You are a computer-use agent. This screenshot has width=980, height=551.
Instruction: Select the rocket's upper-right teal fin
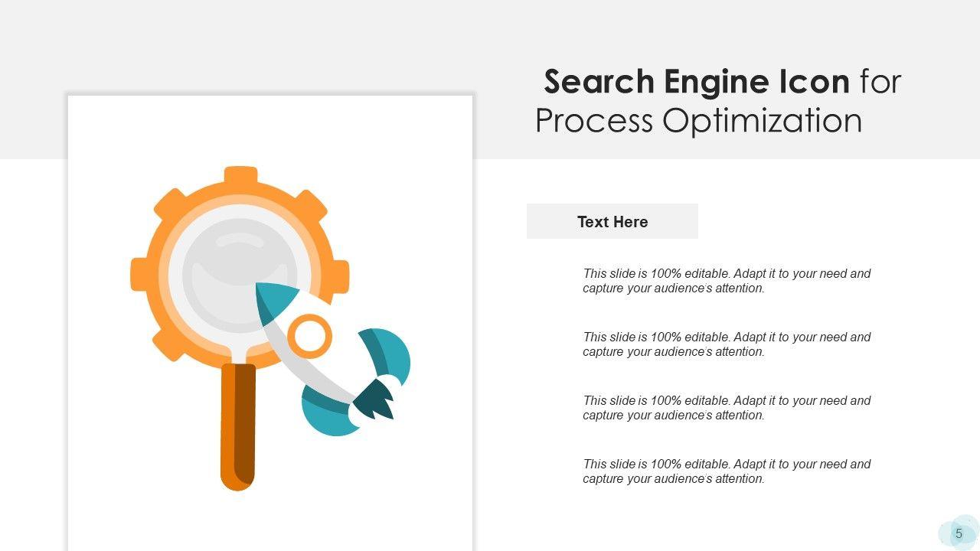389,354
